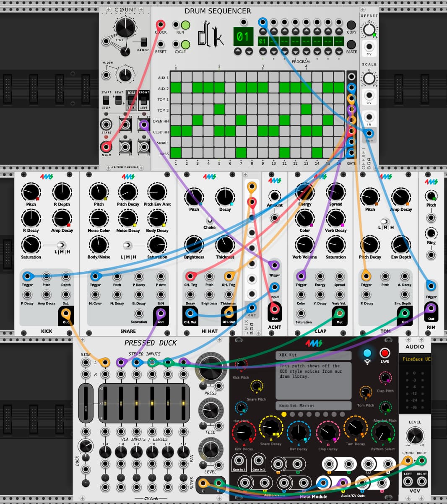The width and height of the screenshot is (447, 504).
Task: Toggle the green RUN button
Action: 185,25
